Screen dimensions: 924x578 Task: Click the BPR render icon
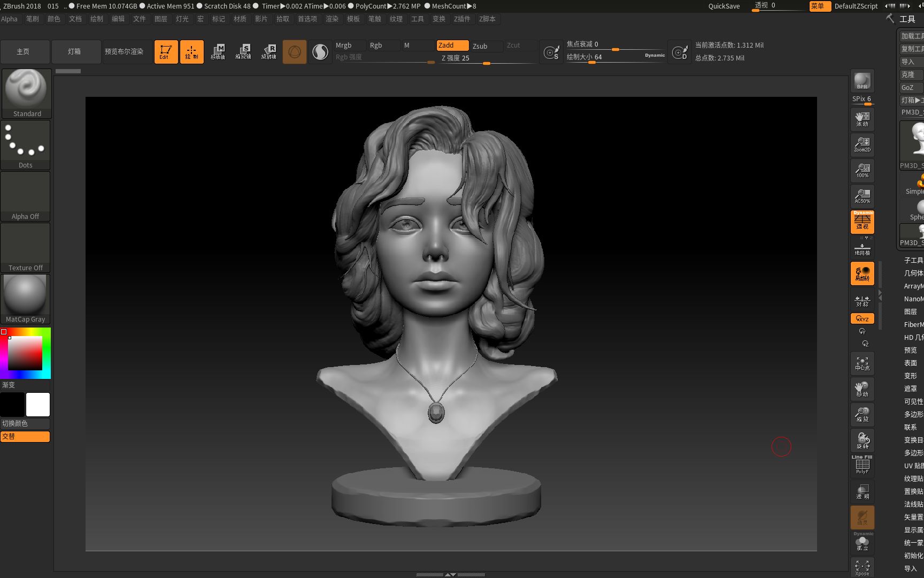(x=861, y=80)
